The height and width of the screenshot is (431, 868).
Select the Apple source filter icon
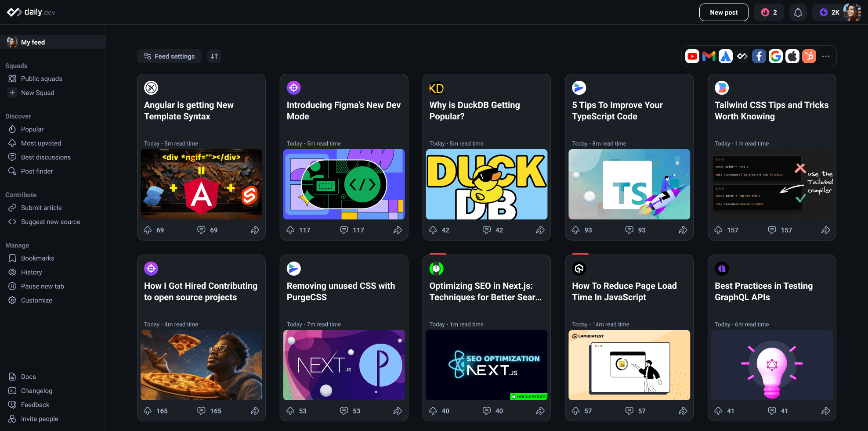(792, 56)
